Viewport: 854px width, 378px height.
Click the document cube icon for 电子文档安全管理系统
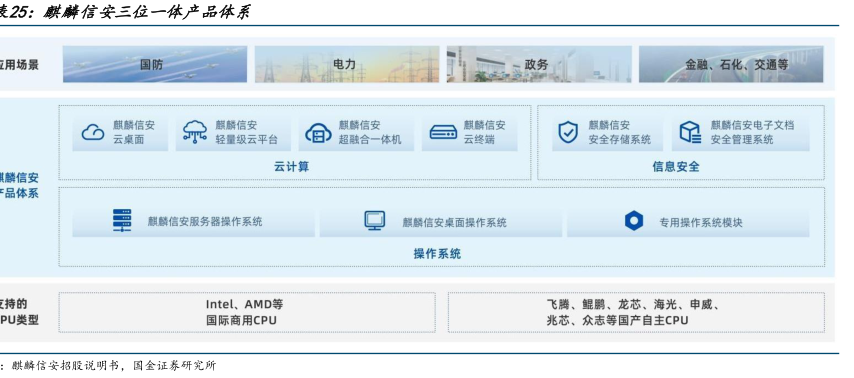pyautogui.click(x=690, y=132)
